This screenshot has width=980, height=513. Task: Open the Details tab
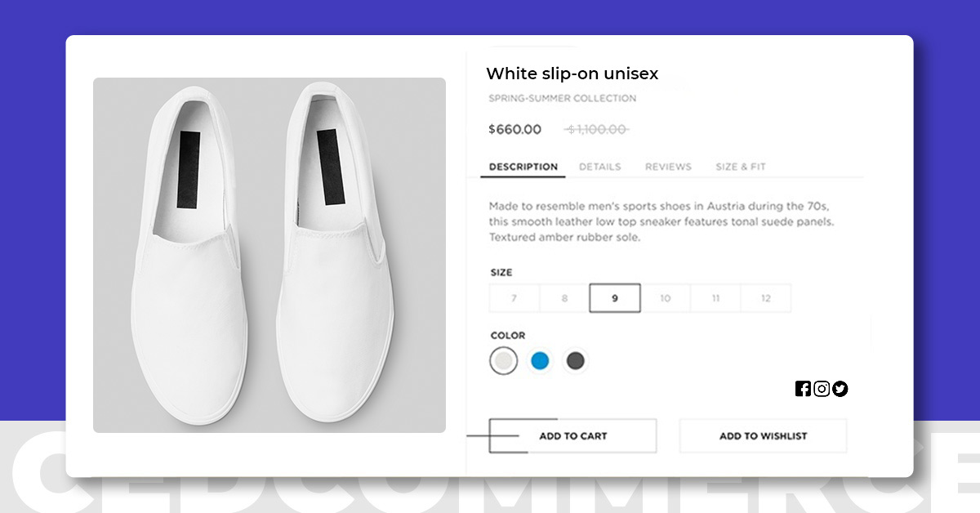coord(600,167)
